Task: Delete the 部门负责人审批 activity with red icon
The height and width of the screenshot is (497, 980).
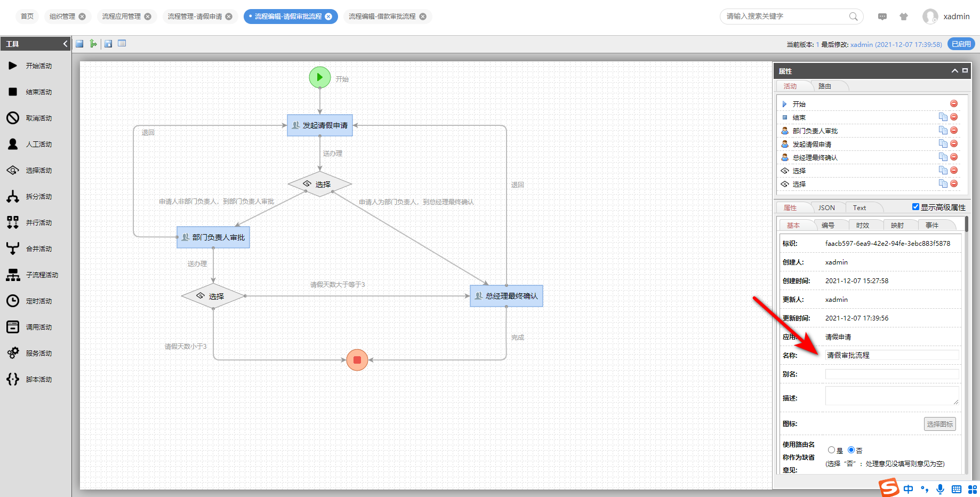Action: pos(954,131)
